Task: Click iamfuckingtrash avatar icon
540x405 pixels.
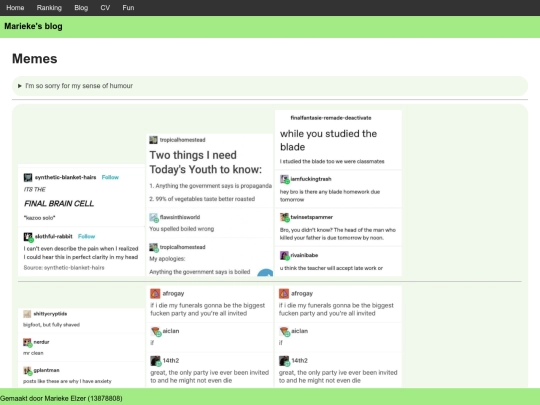Action: click(284, 179)
